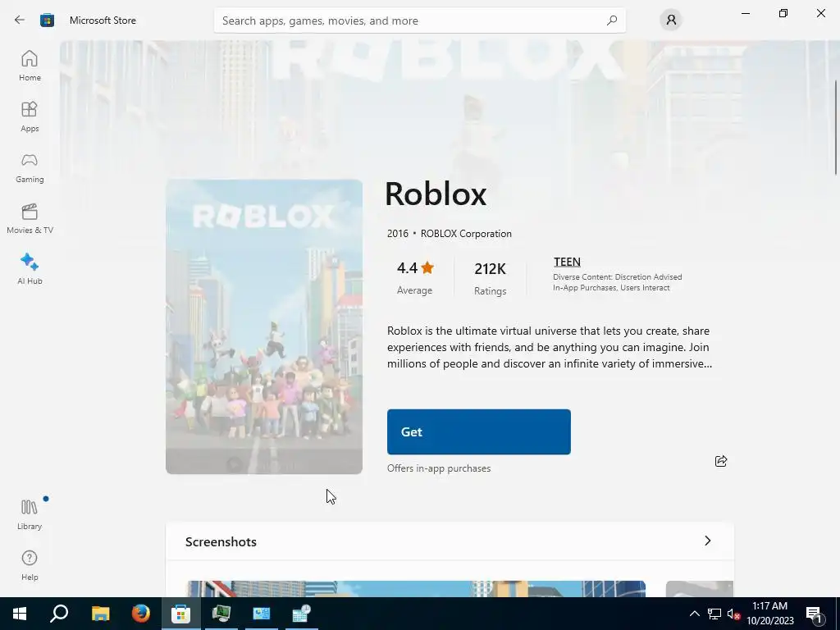This screenshot has height=630, width=840.
Task: Click the vertical scrollbar thumb
Action: tap(836, 127)
